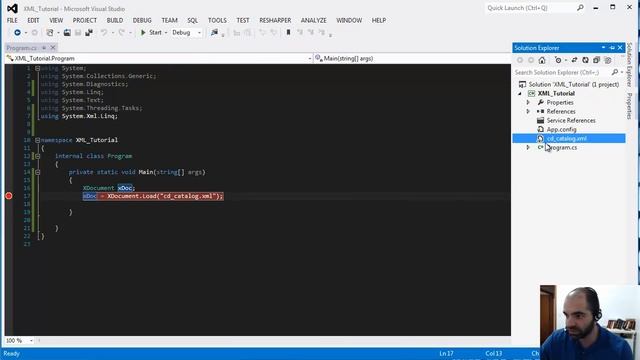Open the 100 % zoom dropdown
This screenshot has height=360, width=640.
coord(19,340)
